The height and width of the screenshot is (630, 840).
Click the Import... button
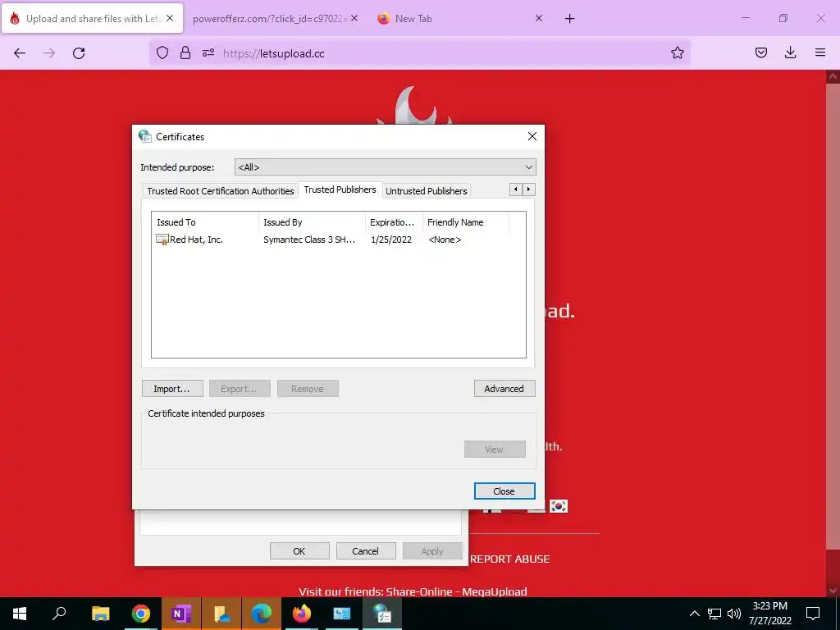(x=172, y=389)
